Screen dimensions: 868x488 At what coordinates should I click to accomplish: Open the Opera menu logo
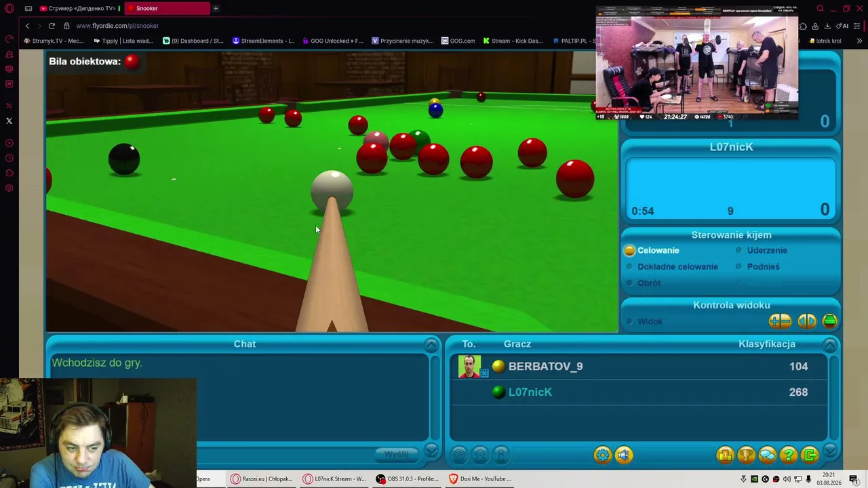point(9,8)
